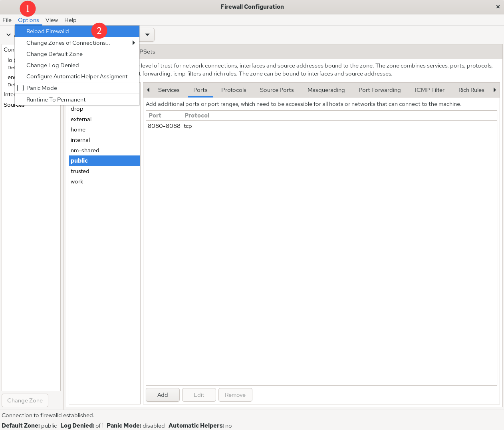Open the View menu
Image resolution: width=504 pixels, height=430 pixels.
point(52,20)
